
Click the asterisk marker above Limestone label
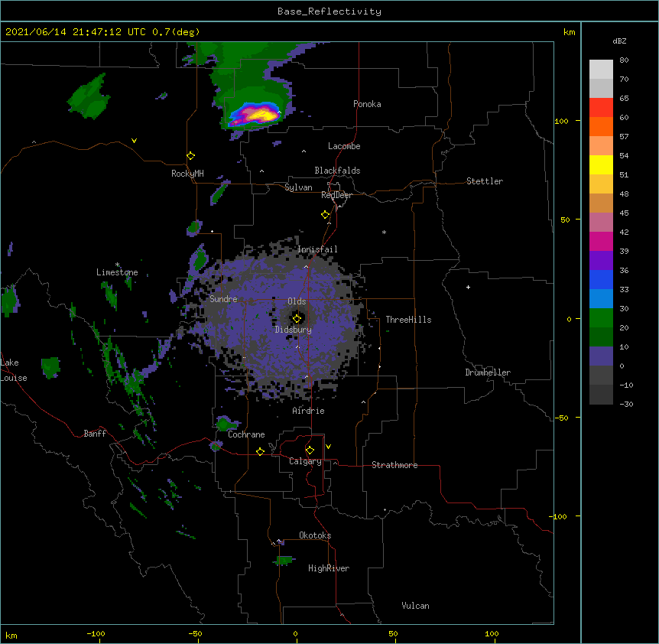pos(117,265)
